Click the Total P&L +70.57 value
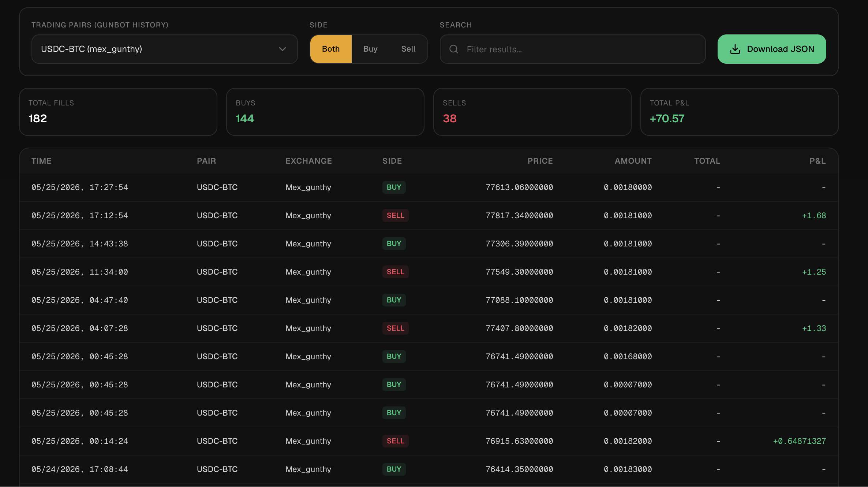 [x=667, y=119]
